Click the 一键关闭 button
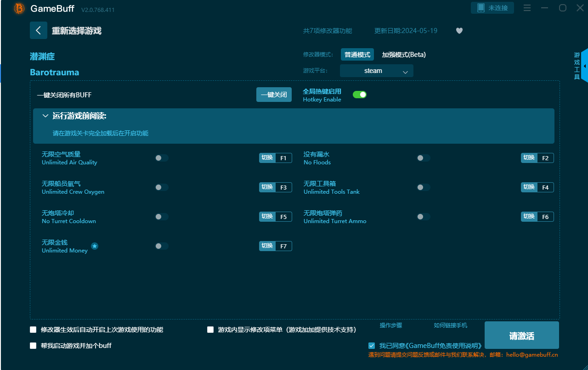588x370 pixels. (x=274, y=95)
